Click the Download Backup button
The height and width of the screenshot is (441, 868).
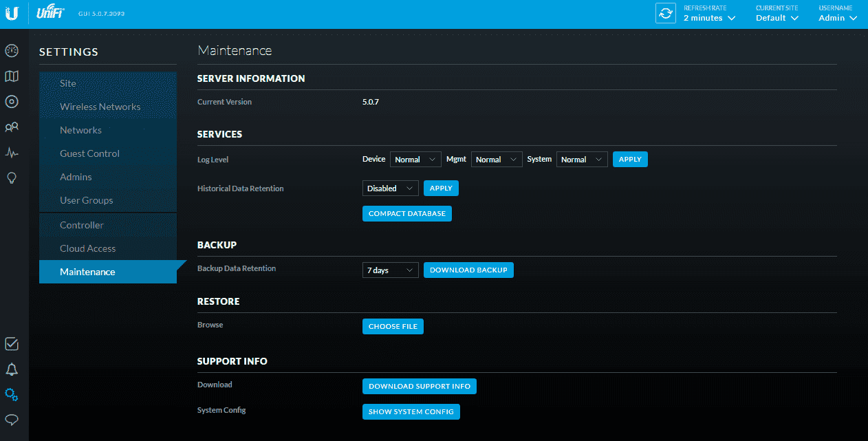pos(468,270)
